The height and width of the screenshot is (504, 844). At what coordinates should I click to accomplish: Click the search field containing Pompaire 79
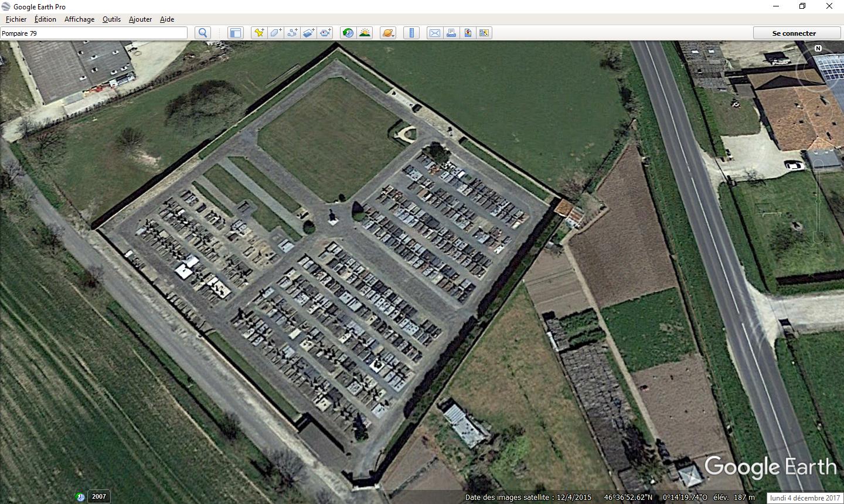[94, 33]
